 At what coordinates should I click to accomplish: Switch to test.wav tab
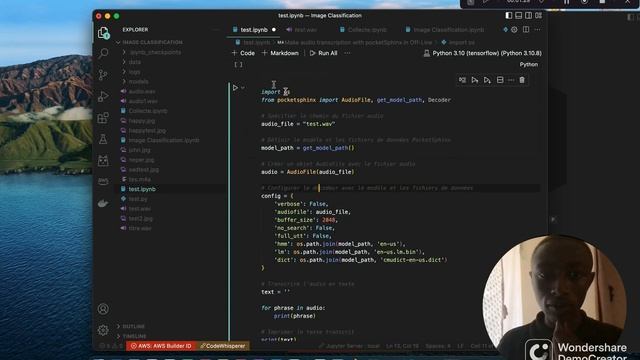coord(302,29)
